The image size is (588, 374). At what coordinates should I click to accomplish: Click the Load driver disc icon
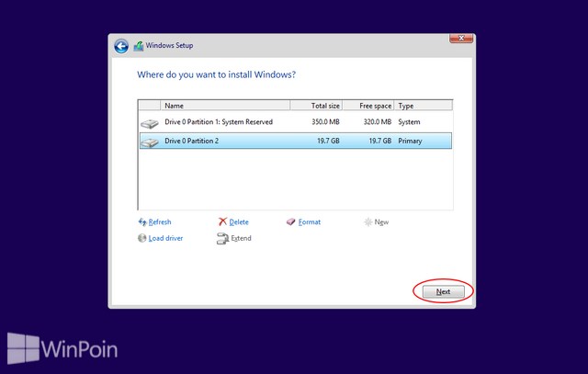click(141, 238)
